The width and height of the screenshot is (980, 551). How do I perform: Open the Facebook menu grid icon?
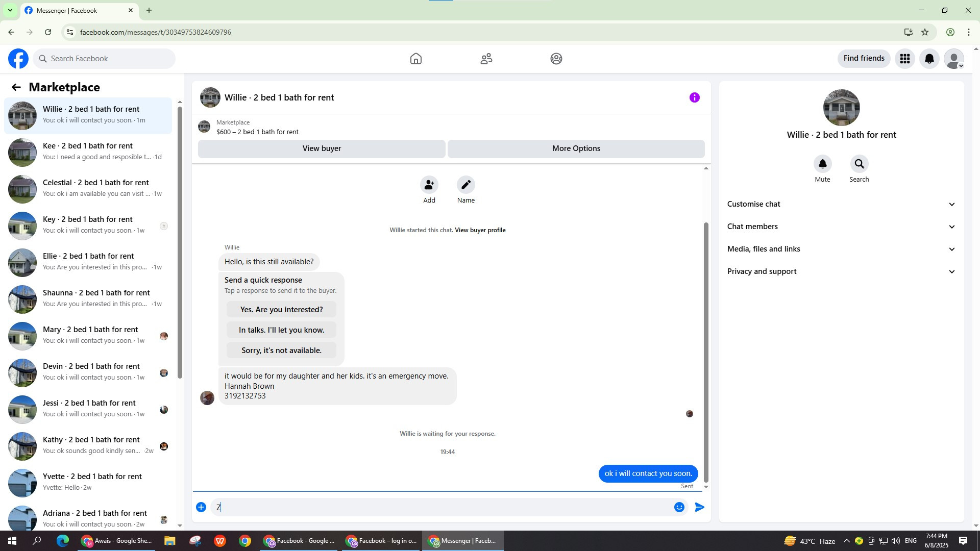pyautogui.click(x=904, y=59)
